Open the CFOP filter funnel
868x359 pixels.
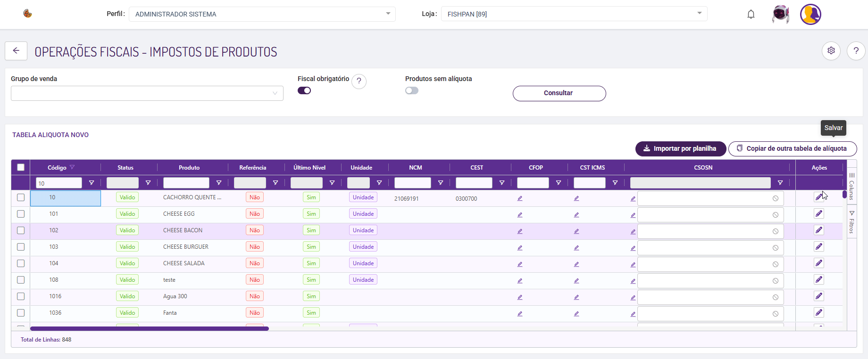click(x=559, y=183)
